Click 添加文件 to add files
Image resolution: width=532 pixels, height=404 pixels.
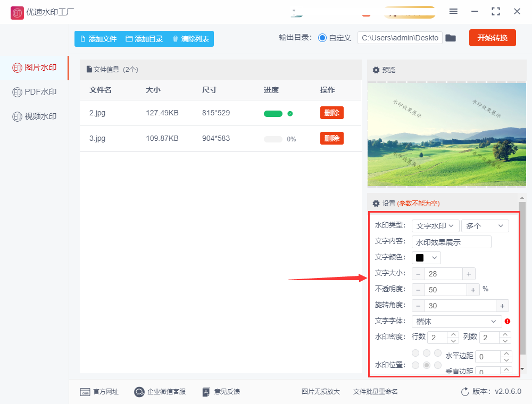pos(98,39)
